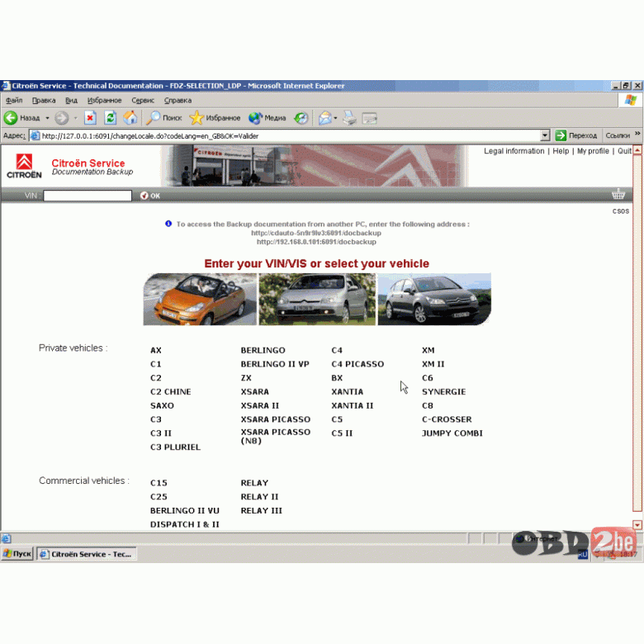
Task: Open the Пуск Start button
Action: [x=17, y=554]
